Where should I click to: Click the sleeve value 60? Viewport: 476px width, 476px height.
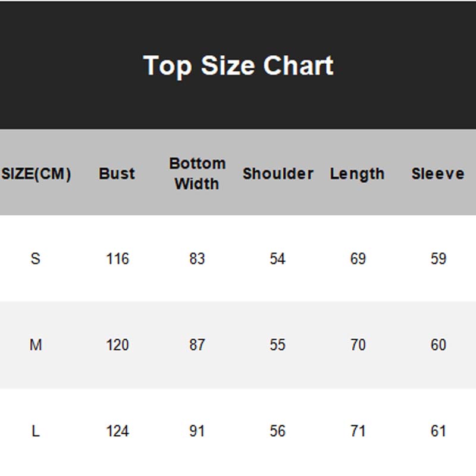(438, 345)
